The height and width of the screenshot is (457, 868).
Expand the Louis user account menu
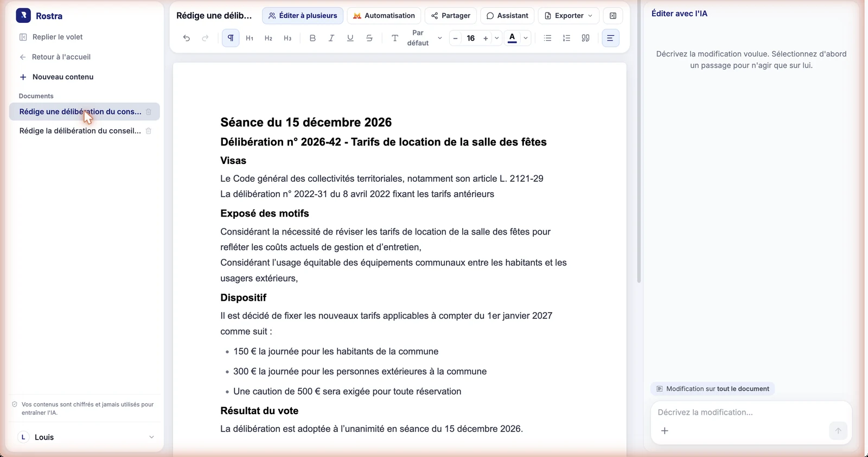pyautogui.click(x=151, y=437)
